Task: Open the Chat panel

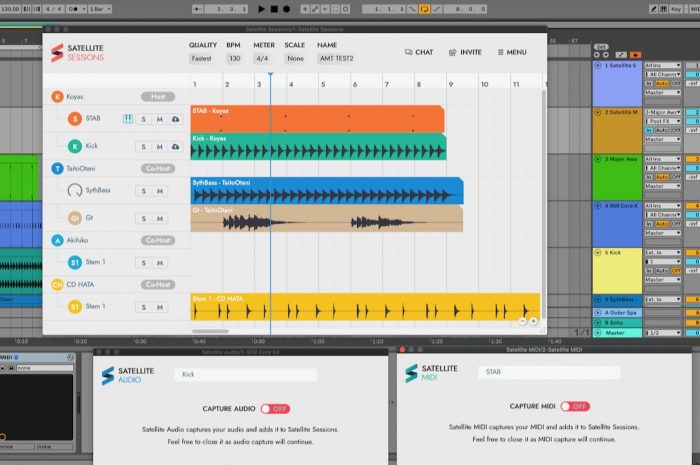Action: coord(419,52)
